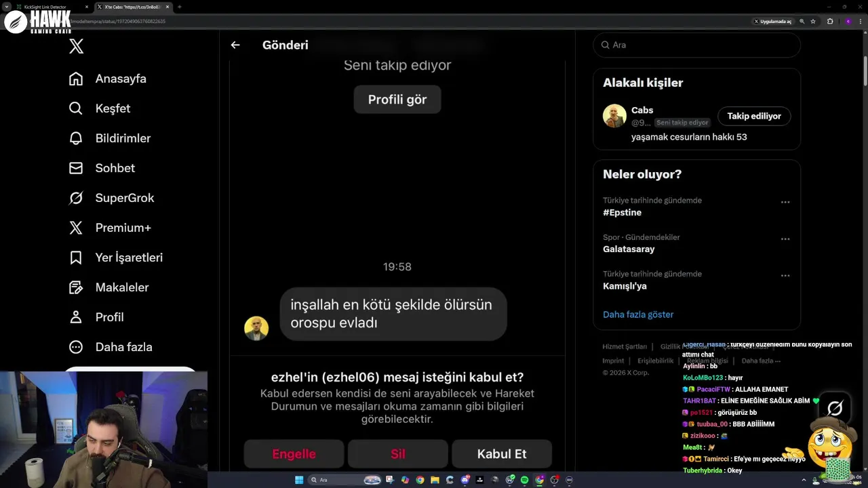868x488 pixels.
Task: Click the active Chrome window in the taskbar
Action: pyautogui.click(x=539, y=480)
